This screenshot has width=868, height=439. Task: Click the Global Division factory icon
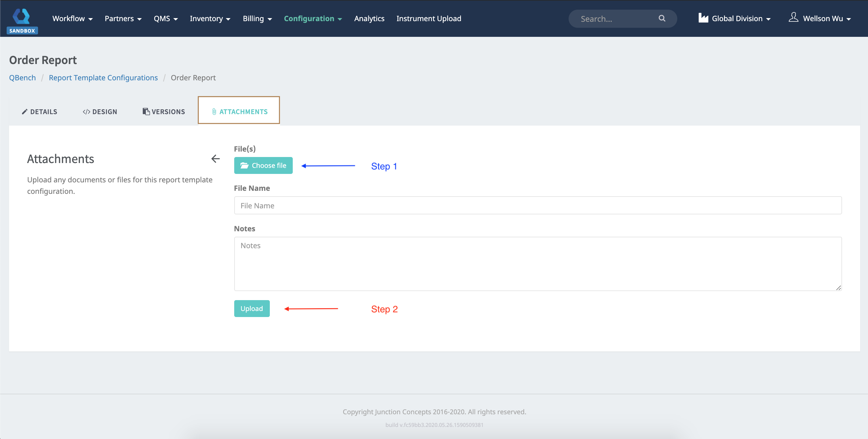[x=703, y=18]
